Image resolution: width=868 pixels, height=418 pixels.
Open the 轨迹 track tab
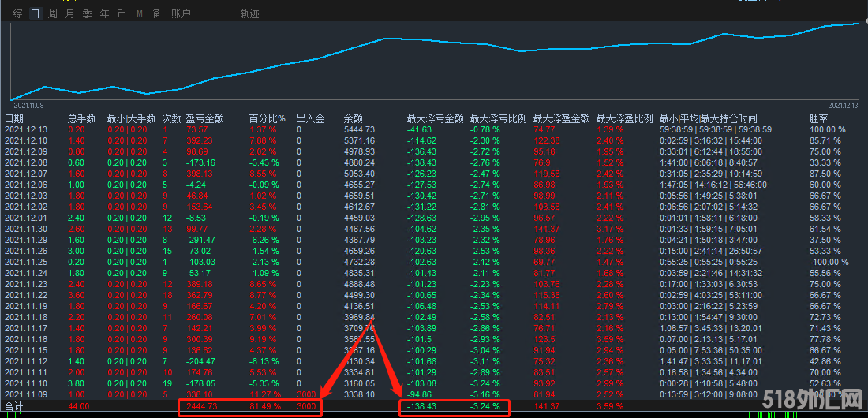pos(249,13)
